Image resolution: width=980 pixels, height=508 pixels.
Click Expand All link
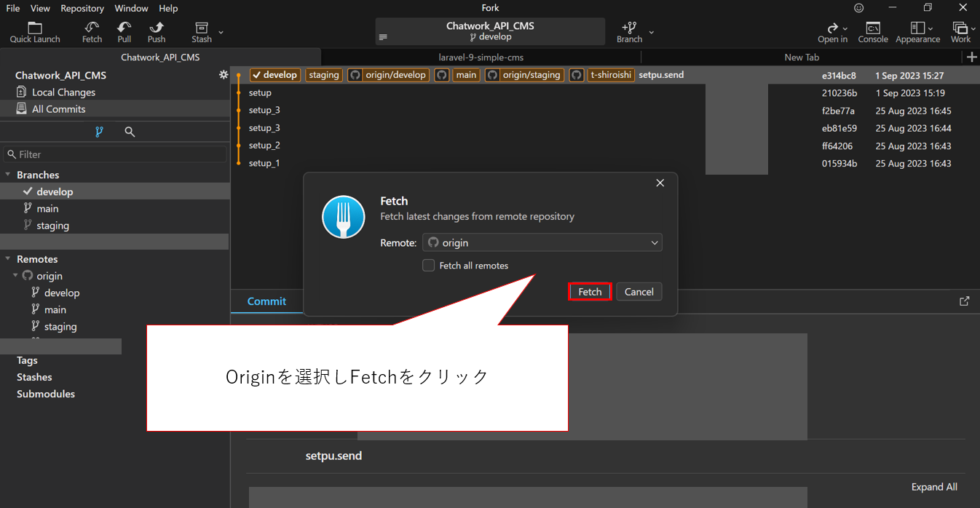934,487
